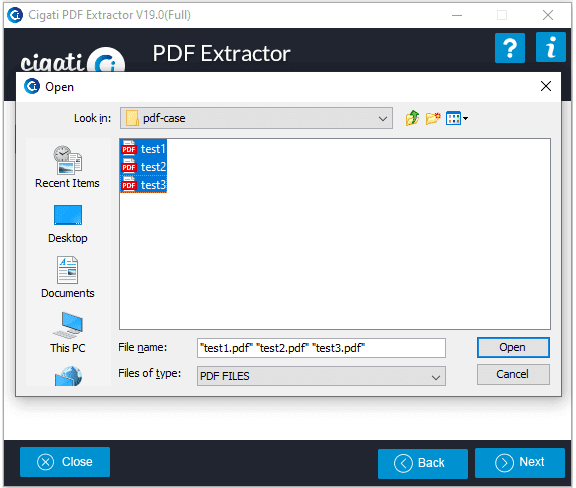Expand the Files of type dropdown
This screenshot has width=576, height=488.
coord(321,376)
